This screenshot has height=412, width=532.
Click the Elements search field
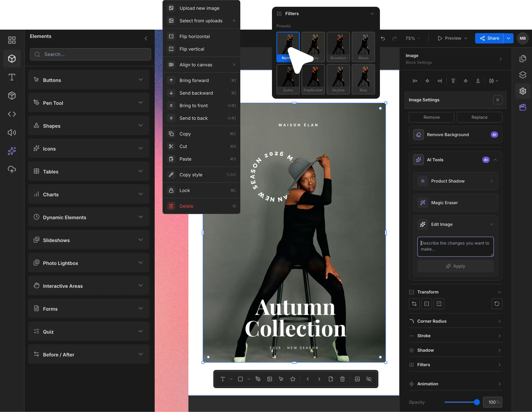[90, 54]
